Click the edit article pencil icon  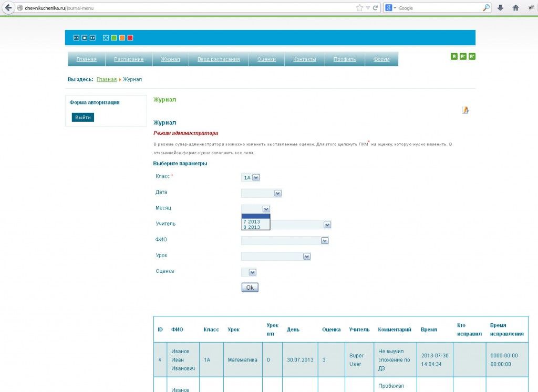tap(465, 110)
